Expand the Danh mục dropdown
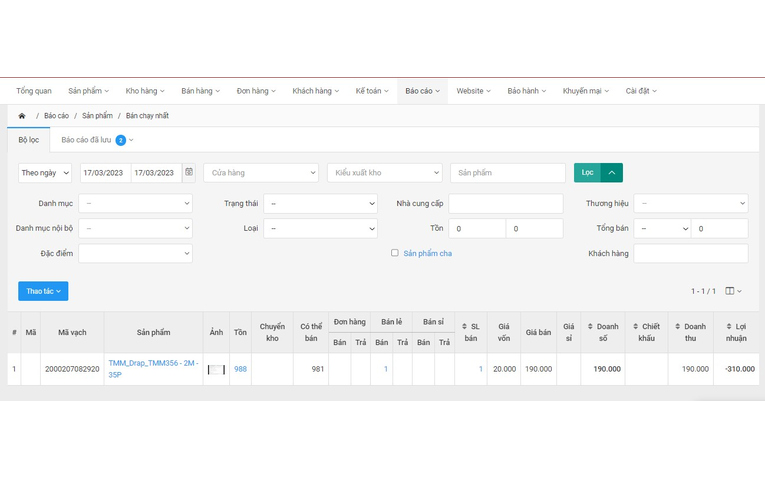The width and height of the screenshot is (765, 478). tap(136, 203)
